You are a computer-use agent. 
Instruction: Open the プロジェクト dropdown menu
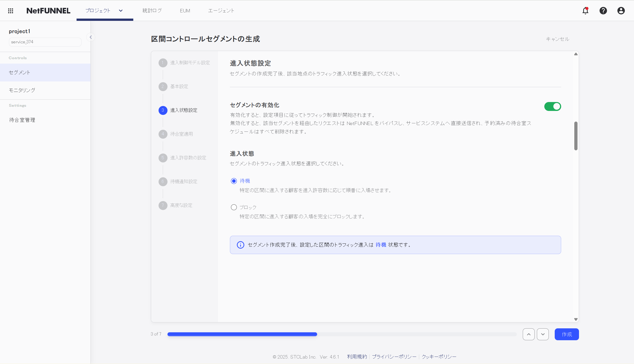click(x=121, y=11)
